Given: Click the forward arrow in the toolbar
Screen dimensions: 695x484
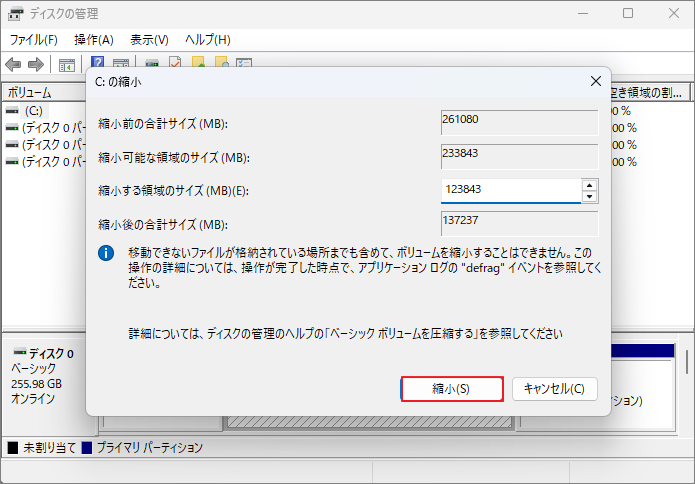Looking at the screenshot, I should [36, 65].
